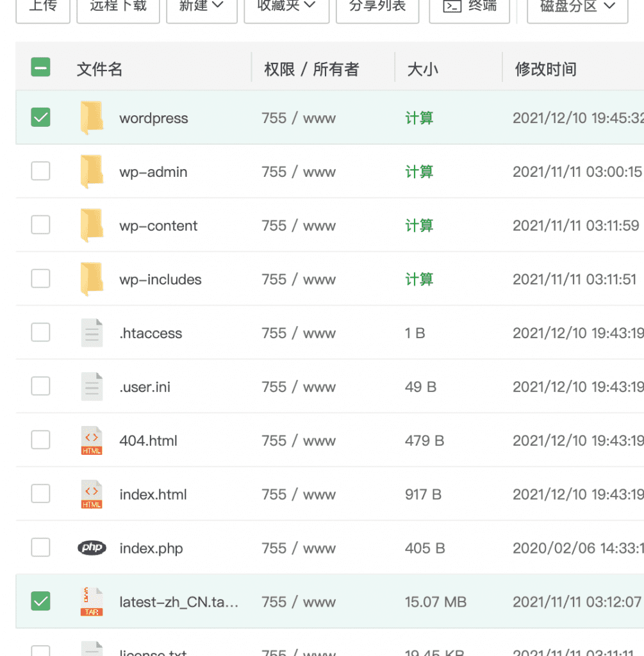Screen dimensions: 644x656
Task: Click the index.php PHP icon
Action: tap(92, 548)
